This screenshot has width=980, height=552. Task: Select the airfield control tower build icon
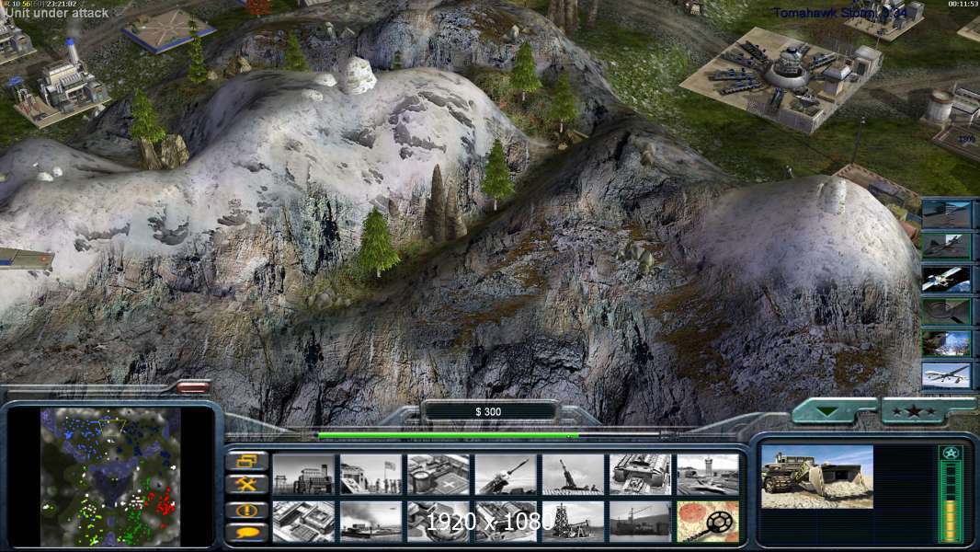pos(707,475)
